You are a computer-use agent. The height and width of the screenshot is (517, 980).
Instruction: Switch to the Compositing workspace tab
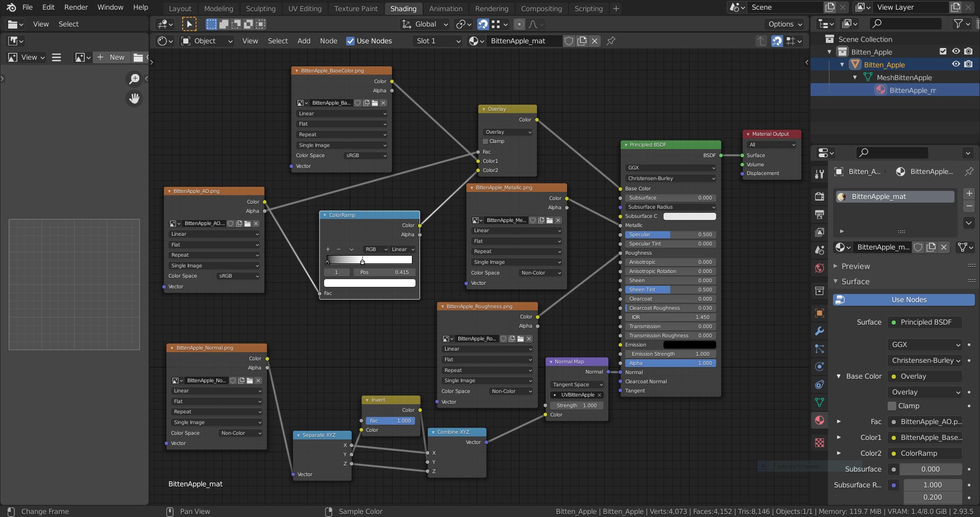tap(541, 9)
